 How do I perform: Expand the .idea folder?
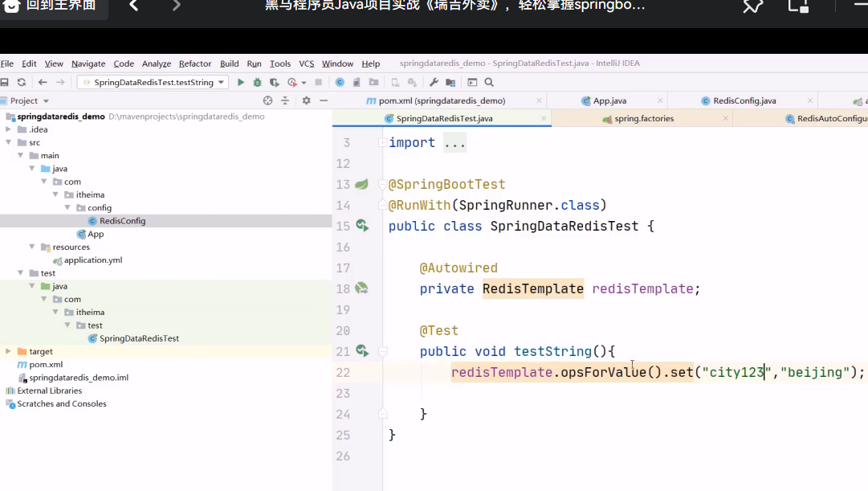tap(8, 129)
